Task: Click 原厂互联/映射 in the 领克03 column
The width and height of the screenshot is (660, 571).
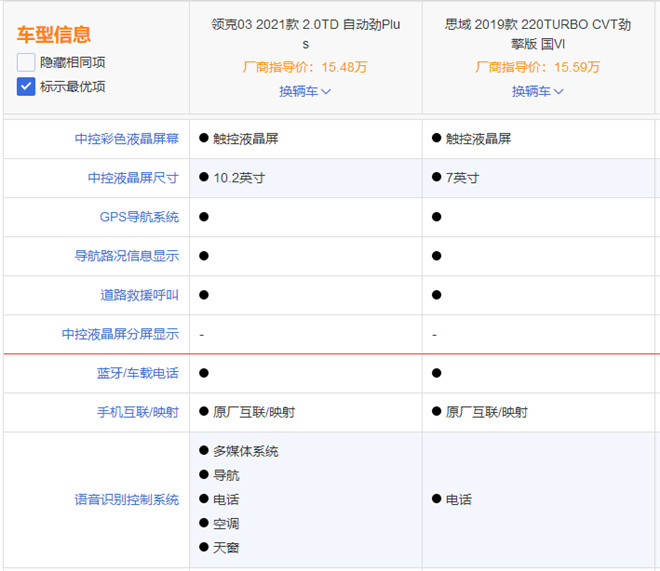Action: tap(254, 412)
